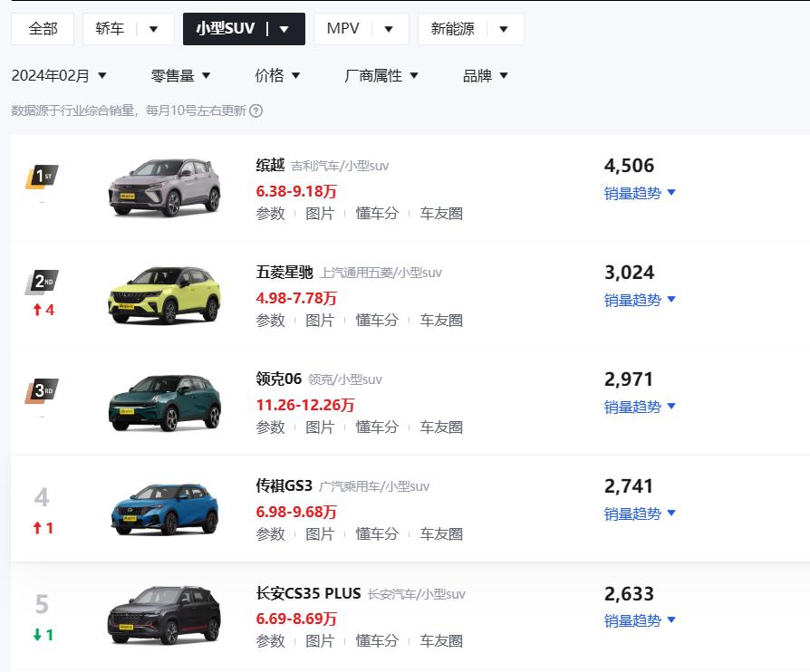This screenshot has height=672, width=810.
Task: Expand 销量趋势 for 领克06
Action: pos(640,407)
